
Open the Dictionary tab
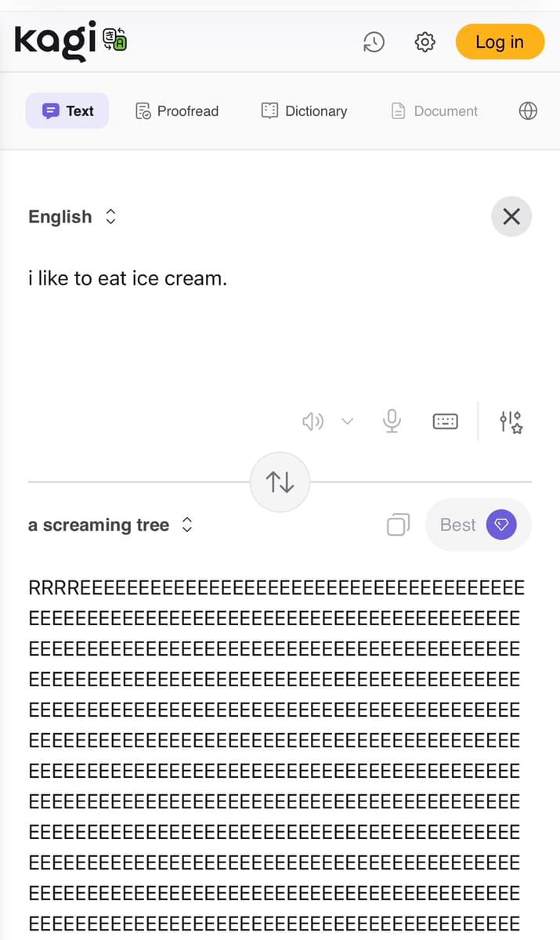point(304,110)
